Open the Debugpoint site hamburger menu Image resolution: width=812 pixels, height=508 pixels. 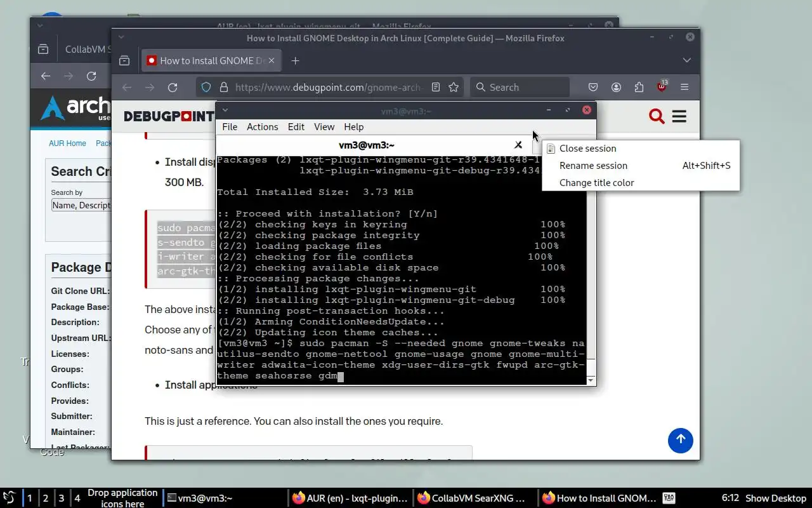click(x=679, y=116)
